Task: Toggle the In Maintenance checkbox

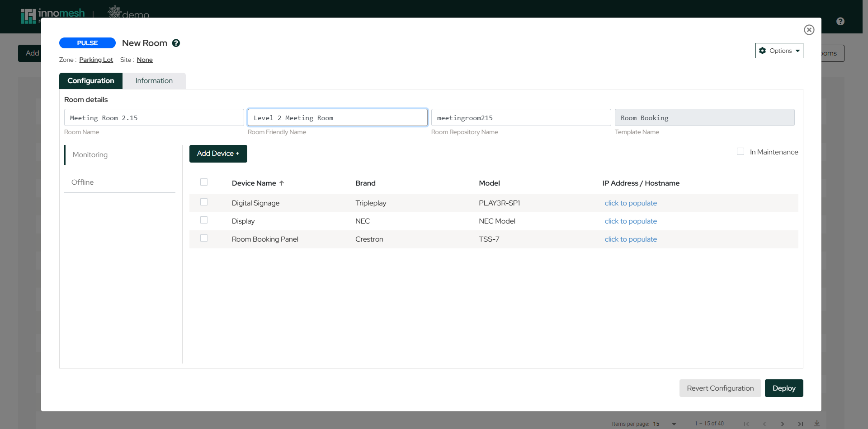Action: tap(741, 151)
